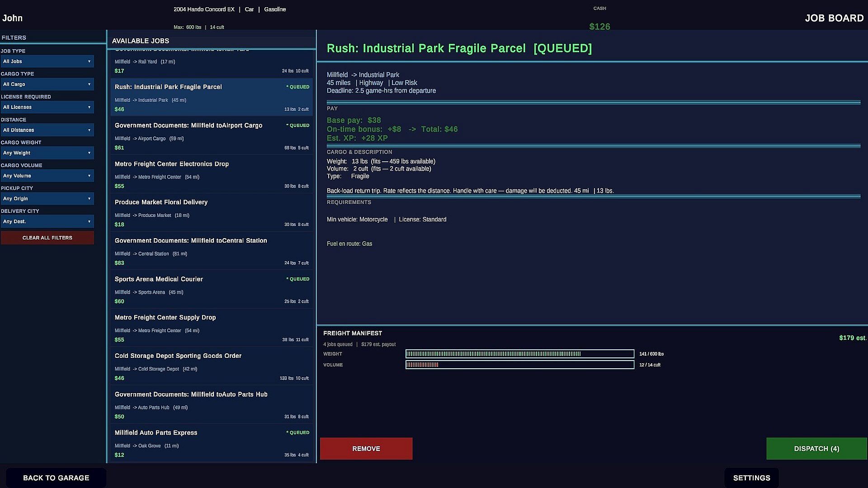Viewport: 868px width, 488px height.
Task: Select Produce Market Floral Delivery job
Action: 212,212
